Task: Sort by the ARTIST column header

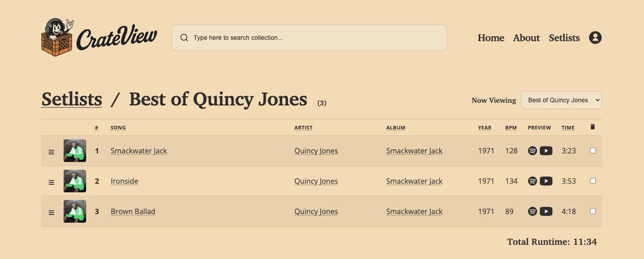Action: click(303, 127)
